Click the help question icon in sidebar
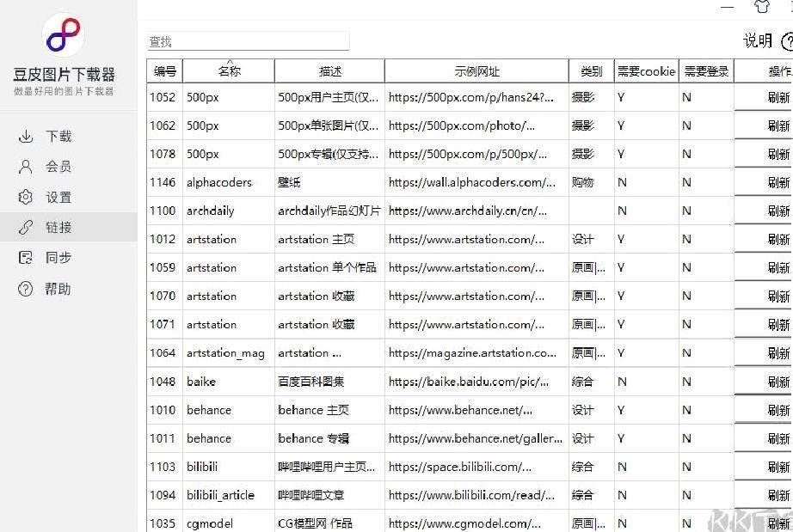The width and height of the screenshot is (793, 532). (x=25, y=289)
